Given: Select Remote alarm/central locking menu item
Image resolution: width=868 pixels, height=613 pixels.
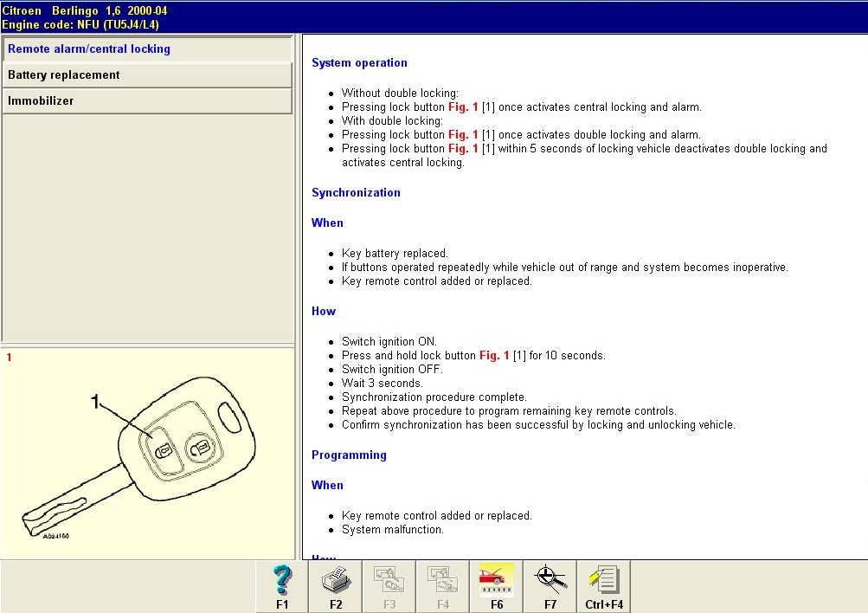Looking at the screenshot, I should 147,48.
